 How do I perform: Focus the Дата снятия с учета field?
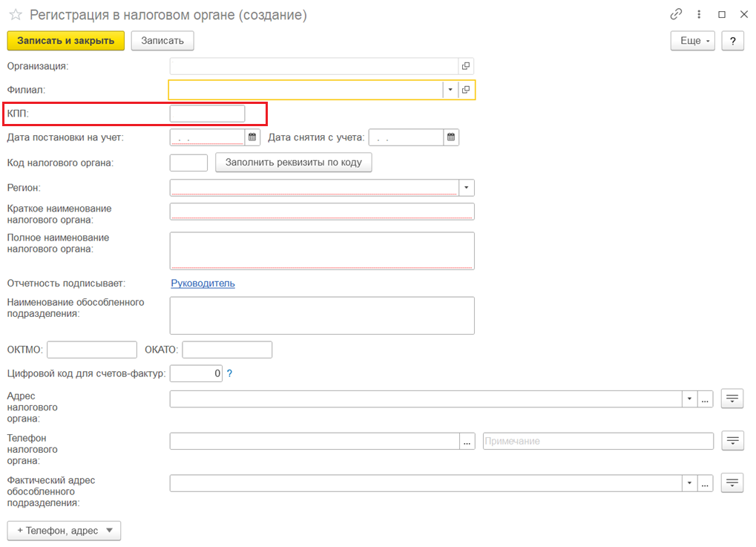tap(406, 137)
